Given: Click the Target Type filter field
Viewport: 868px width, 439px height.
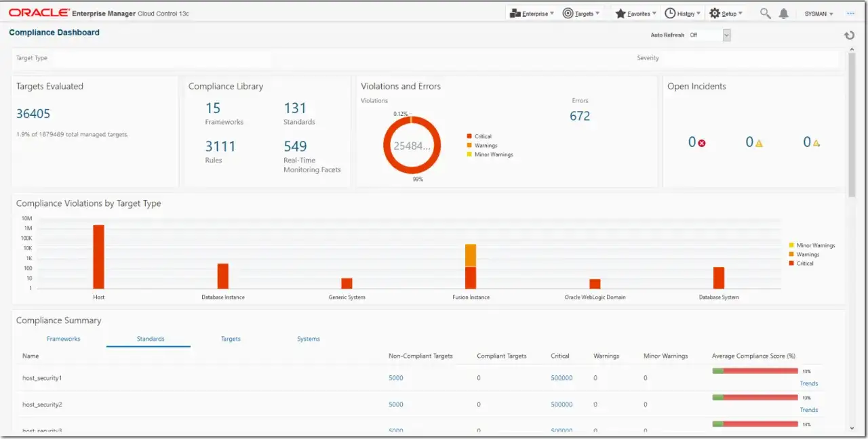Looking at the screenshot, I should [x=161, y=59].
